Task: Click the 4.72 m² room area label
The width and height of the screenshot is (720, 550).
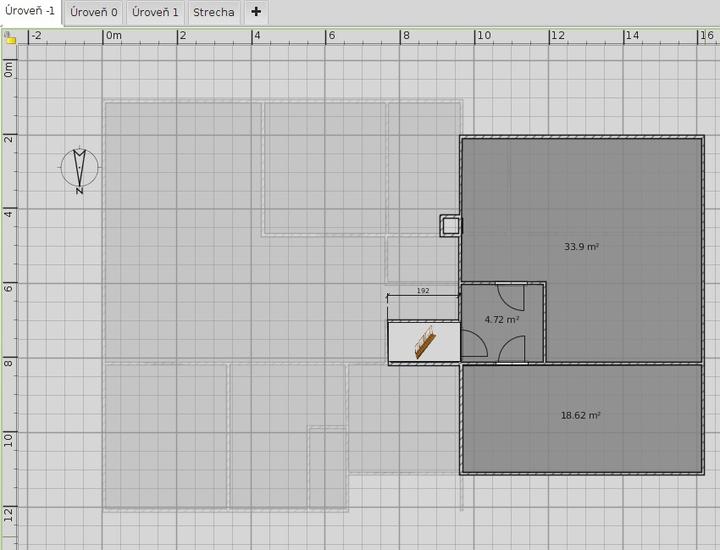Action: [502, 320]
